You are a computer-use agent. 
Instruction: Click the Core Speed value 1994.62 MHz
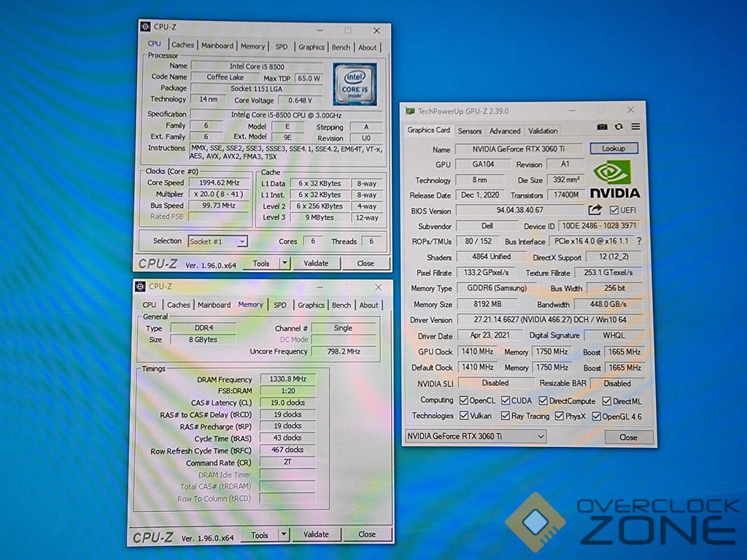point(219,182)
